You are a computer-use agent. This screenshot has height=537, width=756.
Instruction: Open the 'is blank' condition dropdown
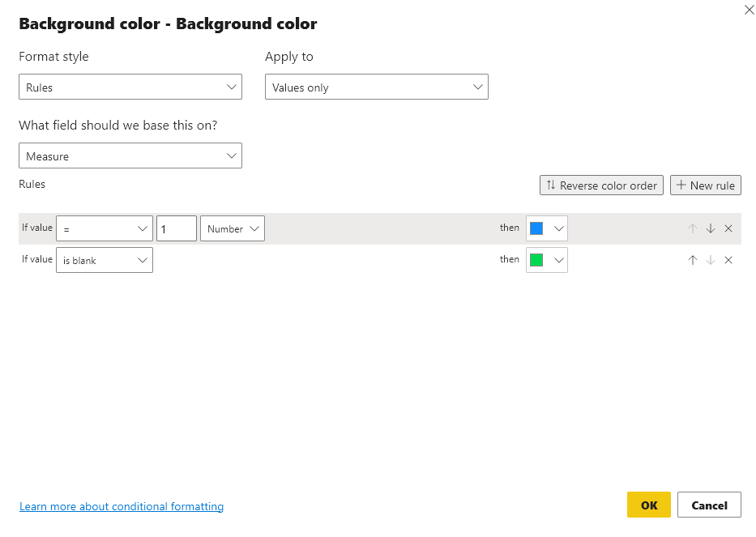point(104,260)
